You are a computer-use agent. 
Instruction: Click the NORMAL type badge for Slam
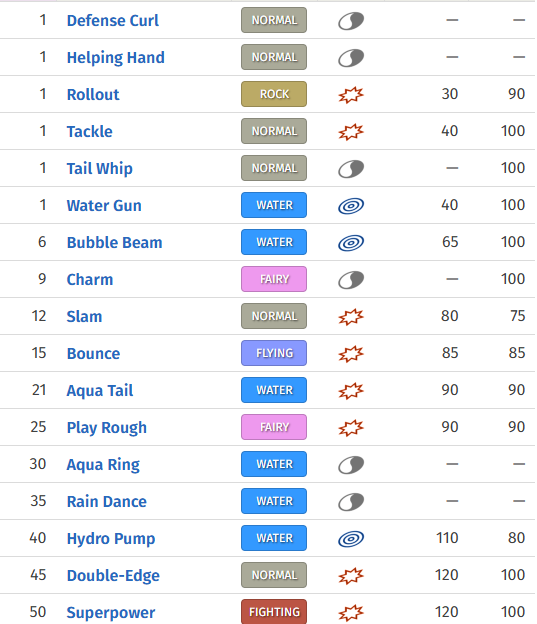[274, 316]
